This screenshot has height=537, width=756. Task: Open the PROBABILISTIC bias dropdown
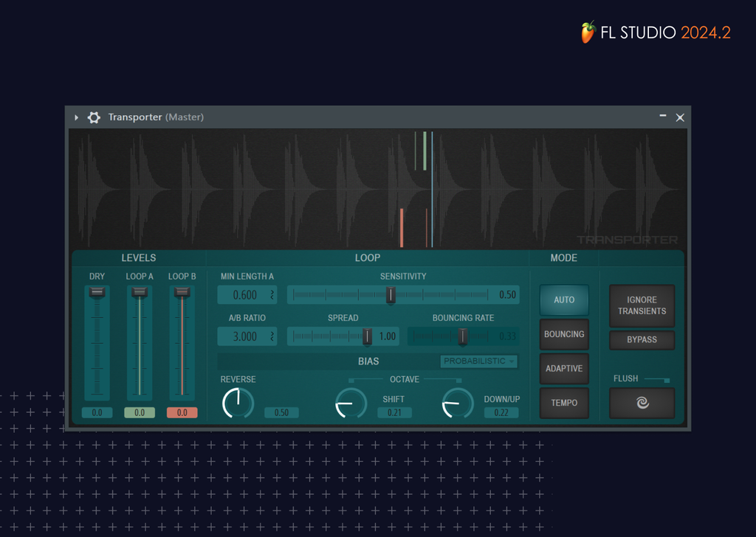click(479, 361)
